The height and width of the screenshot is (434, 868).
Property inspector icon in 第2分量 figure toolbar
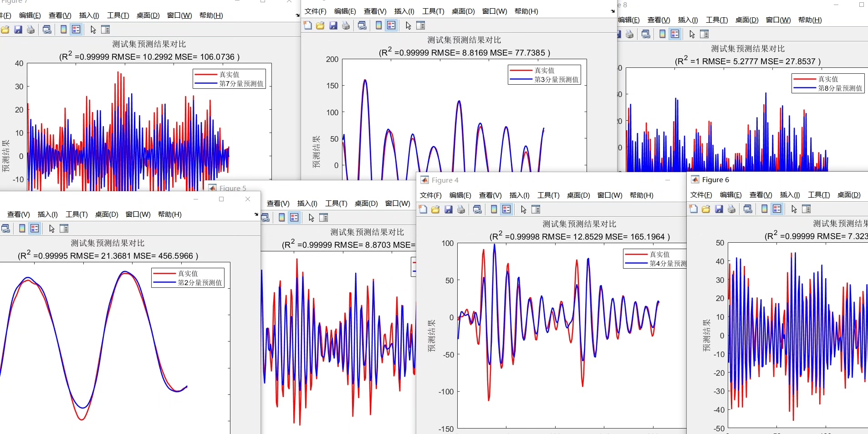[64, 229]
